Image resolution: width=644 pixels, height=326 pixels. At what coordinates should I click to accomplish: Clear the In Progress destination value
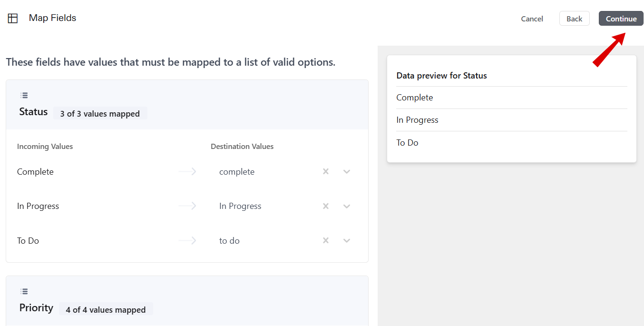pyautogui.click(x=325, y=206)
